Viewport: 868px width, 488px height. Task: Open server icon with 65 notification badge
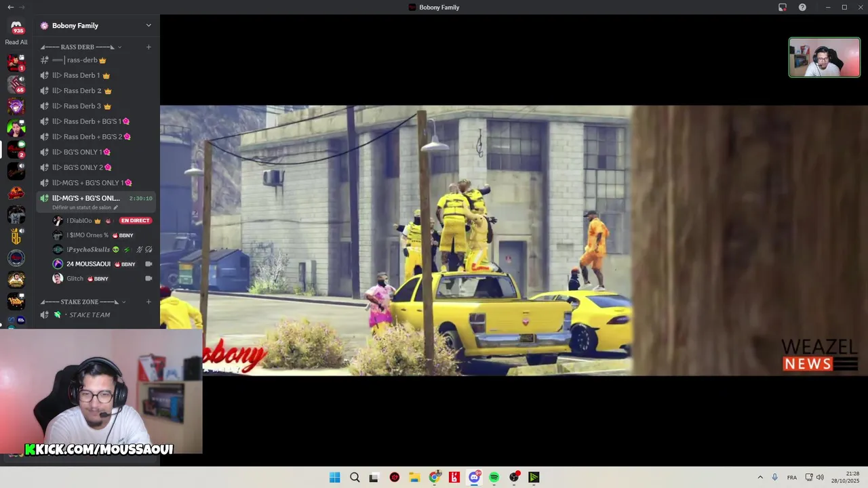click(x=16, y=85)
